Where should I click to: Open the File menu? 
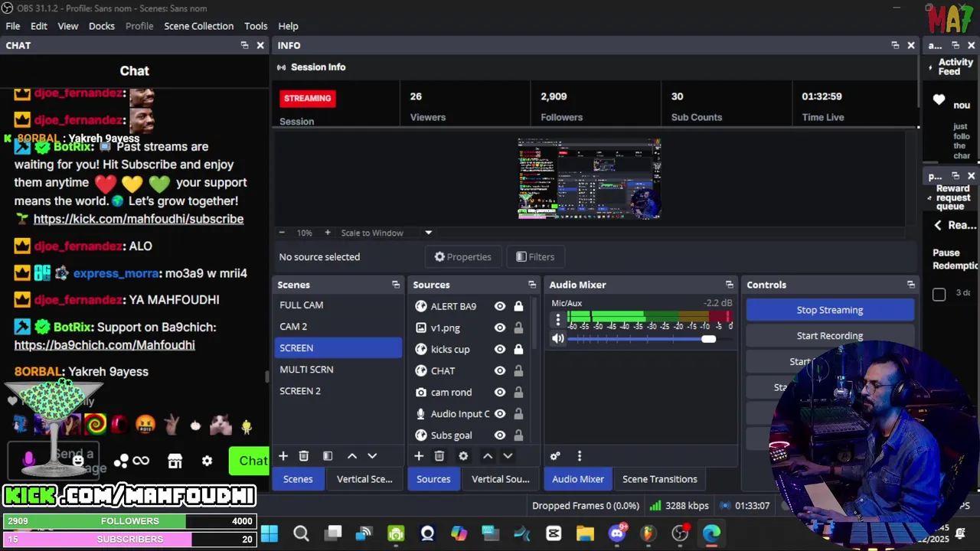(x=13, y=26)
